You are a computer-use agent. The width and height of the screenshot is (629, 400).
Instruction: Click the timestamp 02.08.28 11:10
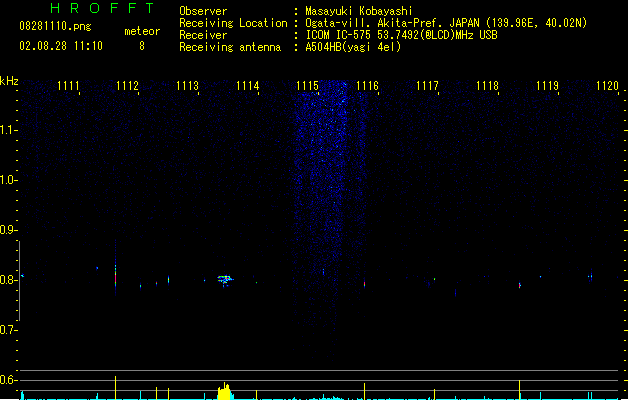[x=61, y=46]
